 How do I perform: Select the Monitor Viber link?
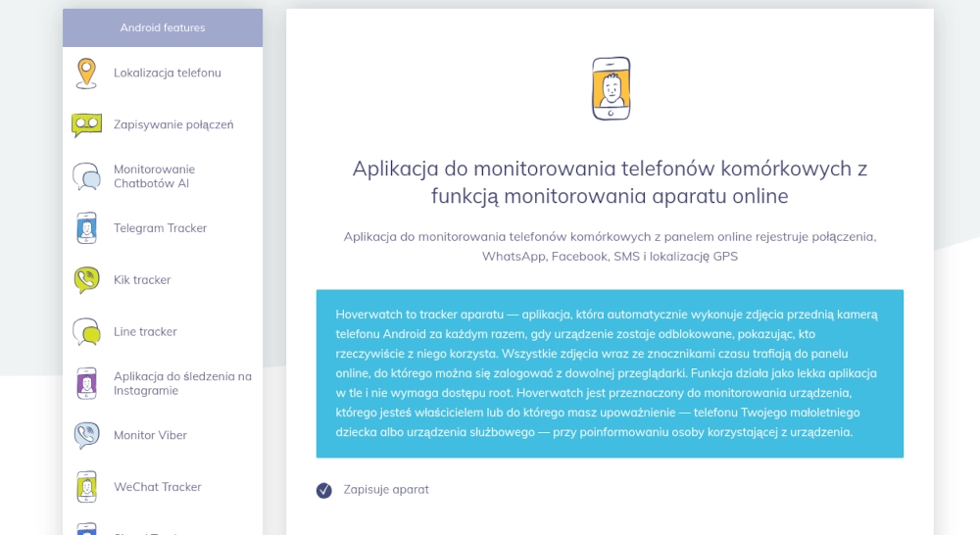150,435
